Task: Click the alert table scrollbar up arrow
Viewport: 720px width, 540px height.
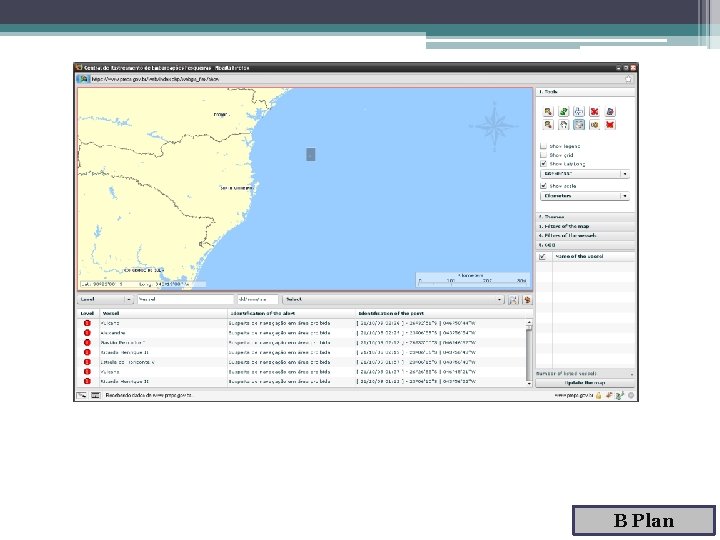Action: (x=529, y=323)
